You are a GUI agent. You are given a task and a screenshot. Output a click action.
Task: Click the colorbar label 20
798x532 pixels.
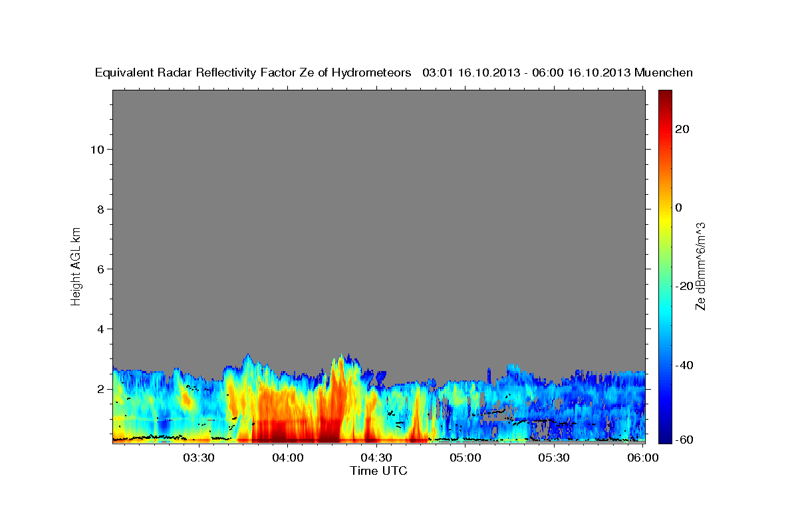[682, 129]
